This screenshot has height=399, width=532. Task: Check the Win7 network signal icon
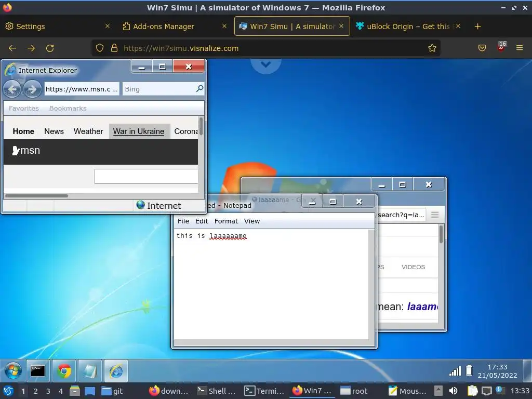pos(455,371)
